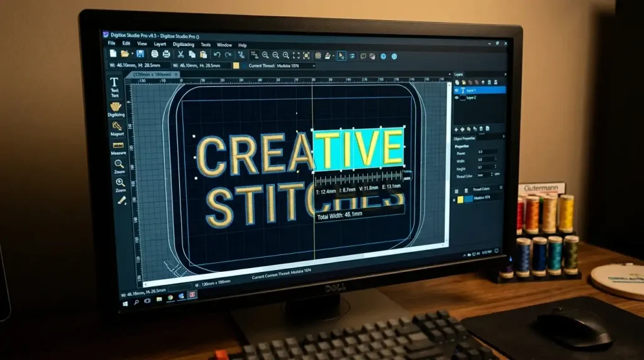The image size is (644, 360).
Task: Undo the last action
Action: 217,55
